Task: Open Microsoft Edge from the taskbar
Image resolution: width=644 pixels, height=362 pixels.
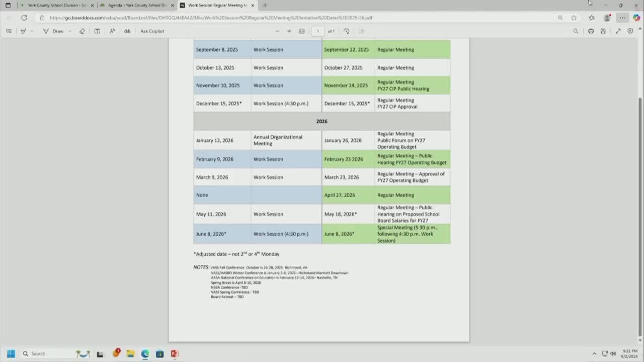Action: coord(145,353)
